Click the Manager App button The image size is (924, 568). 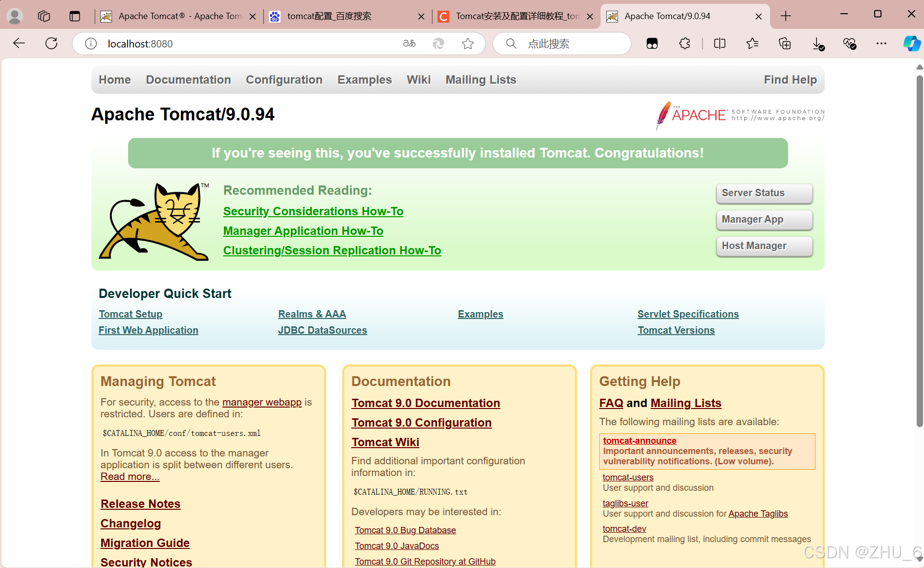coord(765,220)
